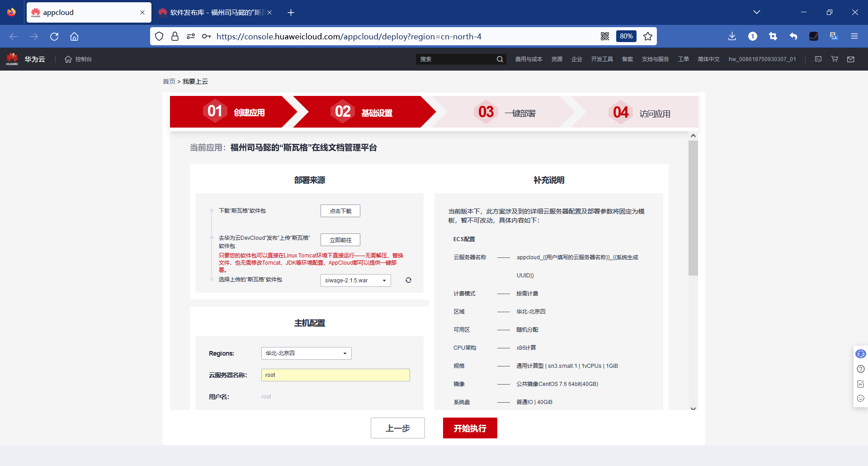Click the 点击下载 download button

click(x=340, y=210)
